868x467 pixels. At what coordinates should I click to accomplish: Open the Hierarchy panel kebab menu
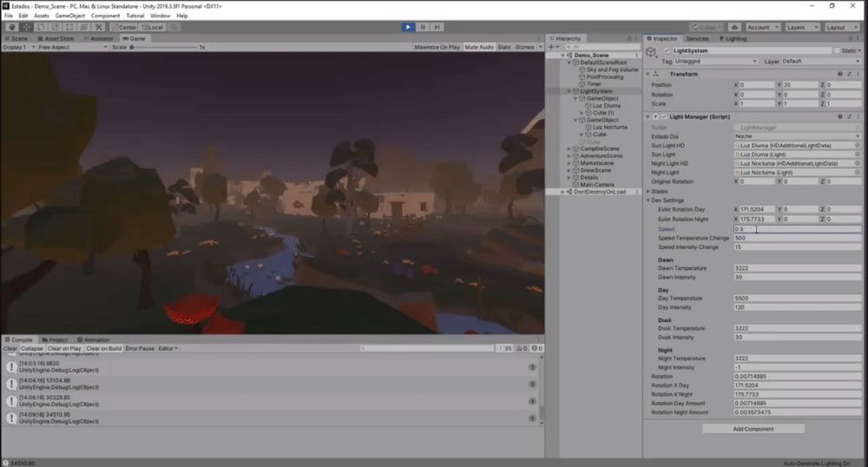(x=637, y=38)
